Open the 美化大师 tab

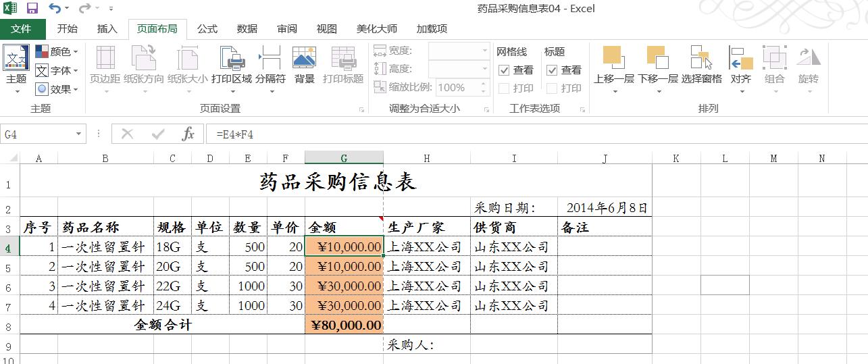[377, 29]
